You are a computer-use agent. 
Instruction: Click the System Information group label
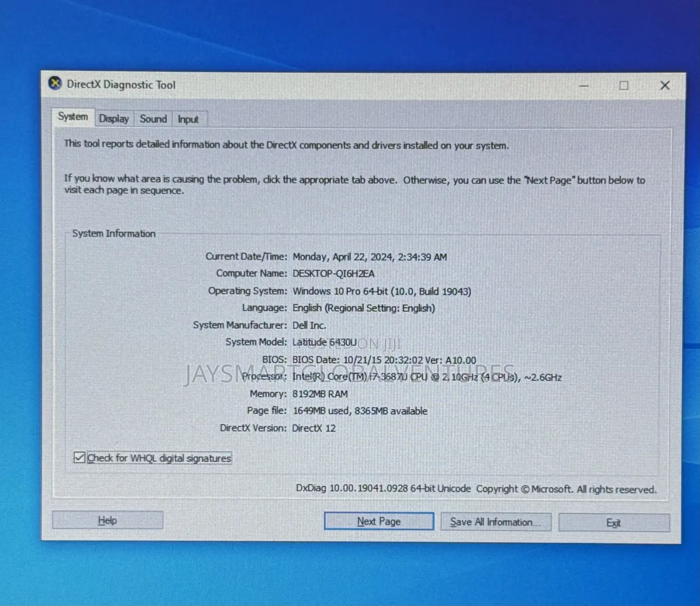[x=114, y=234]
